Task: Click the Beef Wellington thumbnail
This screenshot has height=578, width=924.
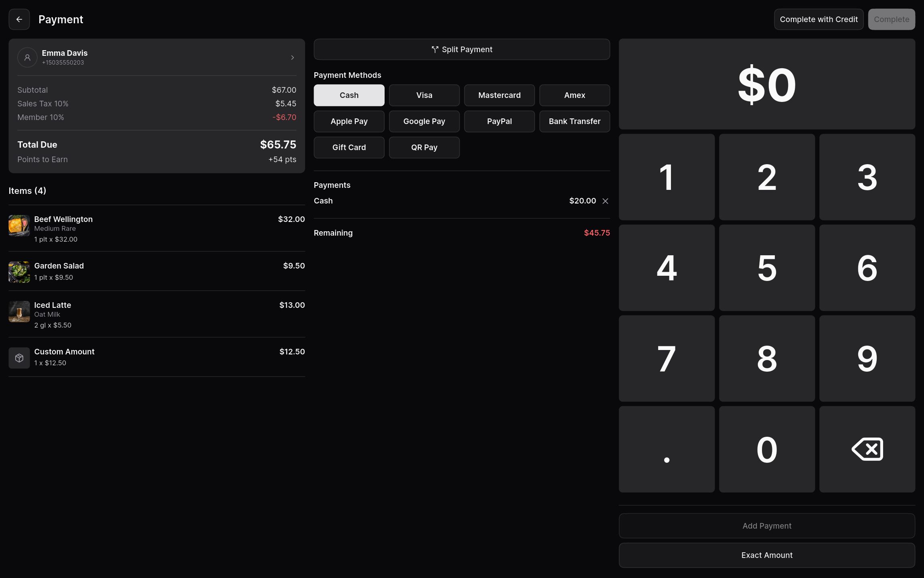Action: coord(19,225)
